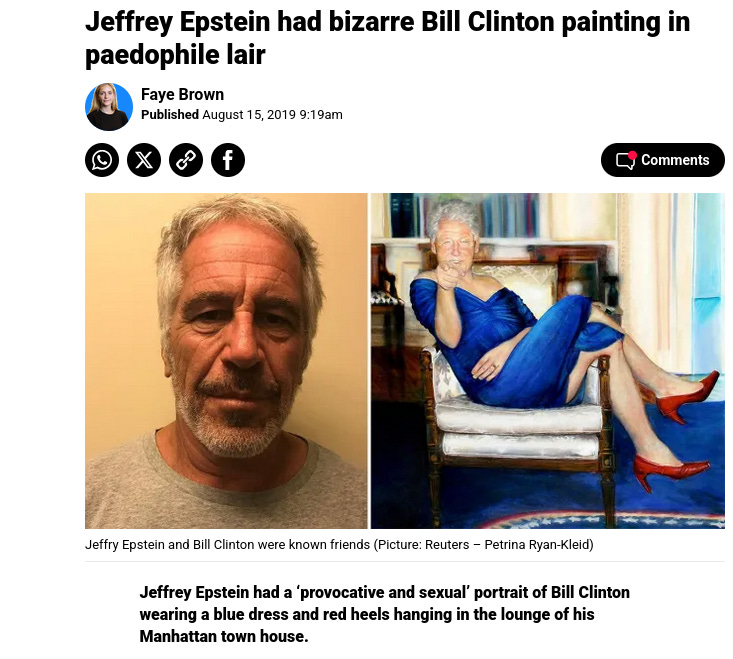Viewport: 733px width, 659px height.
Task: Click the word Published beside the date
Action: 170,115
